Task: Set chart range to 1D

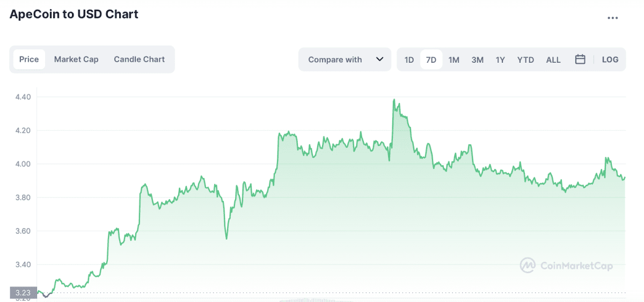Action: (x=409, y=60)
